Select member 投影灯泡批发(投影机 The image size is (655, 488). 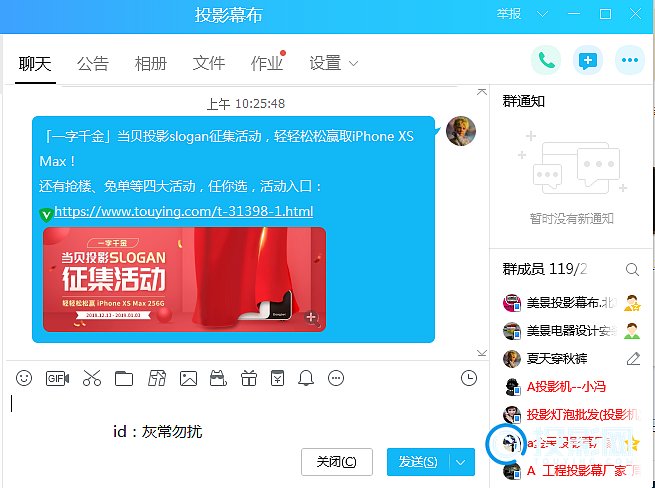pos(571,414)
